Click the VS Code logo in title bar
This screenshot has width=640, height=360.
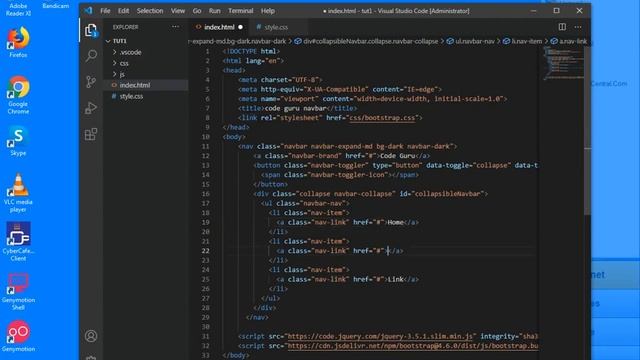[89, 11]
